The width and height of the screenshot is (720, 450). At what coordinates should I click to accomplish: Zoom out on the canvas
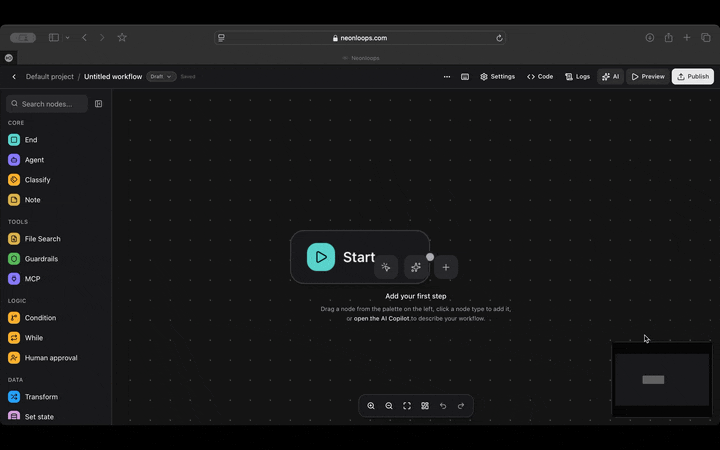(389, 406)
